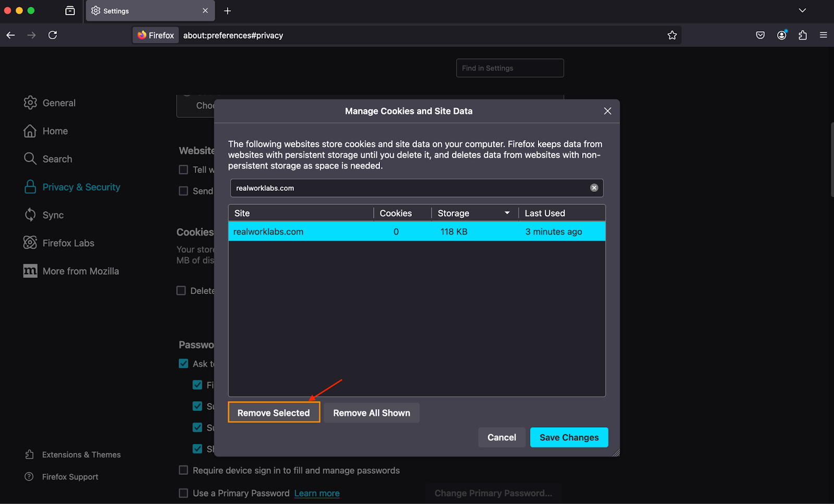The width and height of the screenshot is (834, 504).
Task: Sort by the Cookies column header
Action: click(x=402, y=213)
